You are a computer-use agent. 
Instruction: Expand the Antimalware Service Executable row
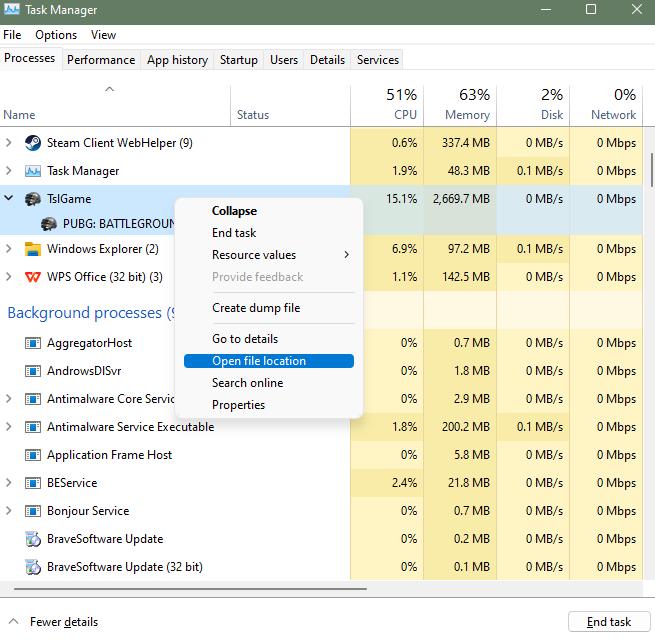9,427
